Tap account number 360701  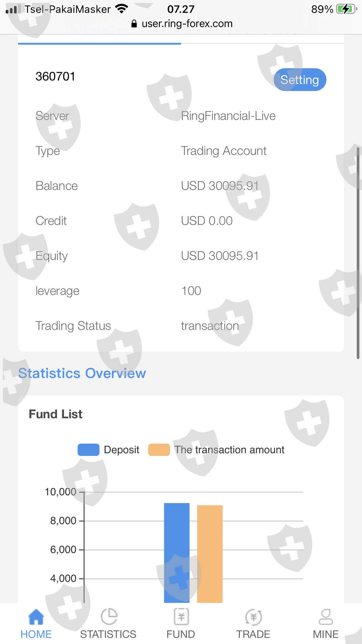click(55, 76)
